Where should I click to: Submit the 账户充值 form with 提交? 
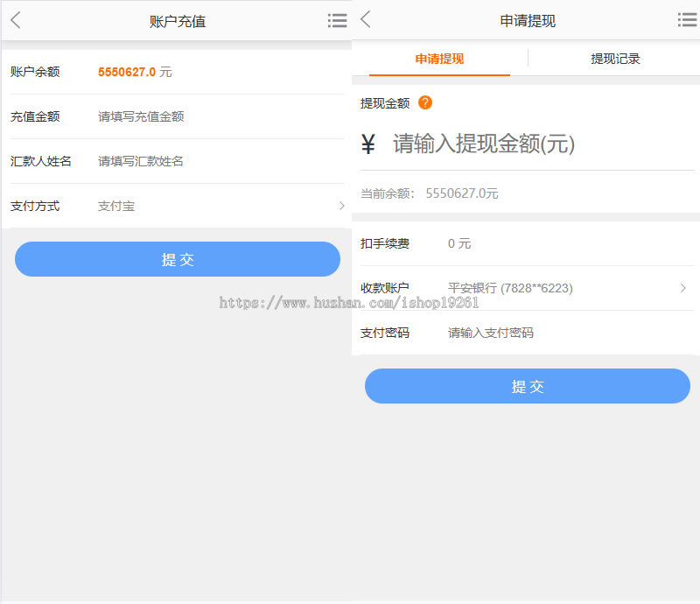coord(178,259)
